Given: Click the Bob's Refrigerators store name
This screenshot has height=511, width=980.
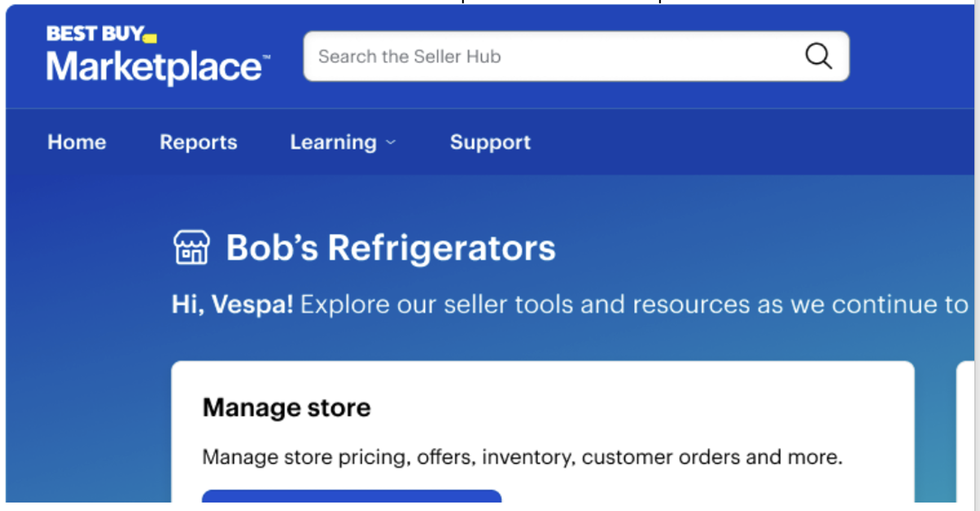Looking at the screenshot, I should [391, 248].
